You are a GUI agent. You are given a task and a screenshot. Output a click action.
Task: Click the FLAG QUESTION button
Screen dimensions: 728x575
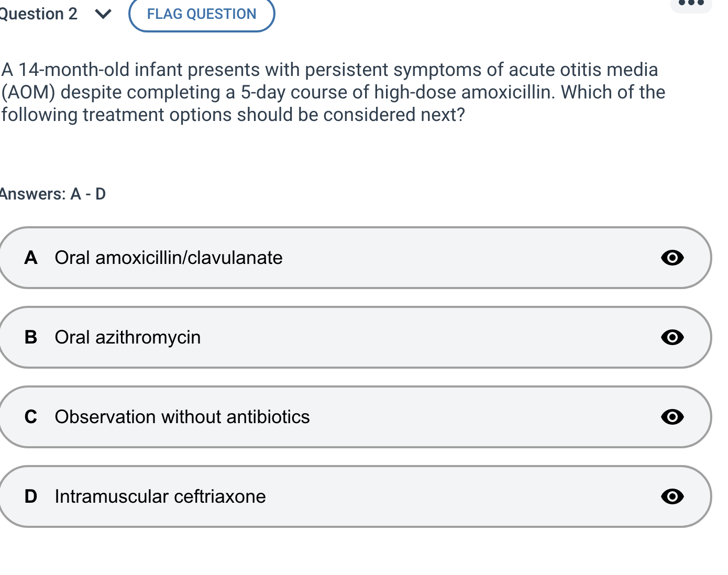[x=201, y=14]
